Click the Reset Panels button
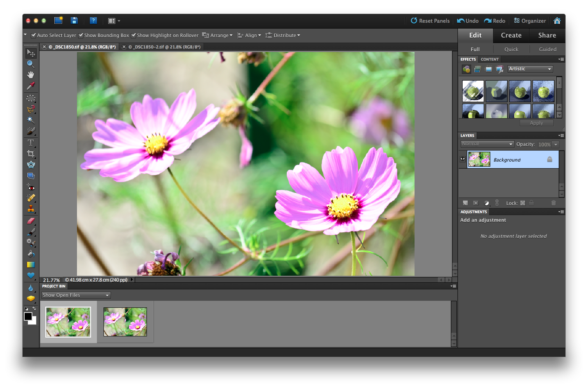 [x=430, y=21]
